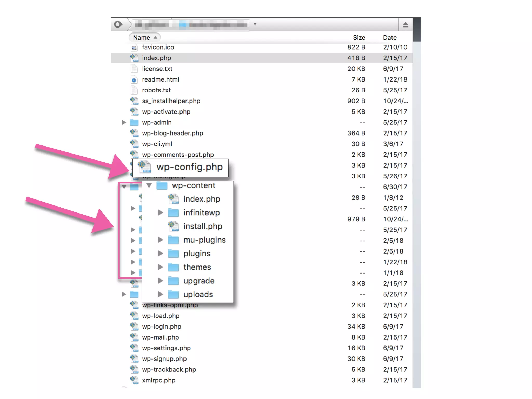
Task: Expand the wp-admin folder
Action: coord(124,122)
